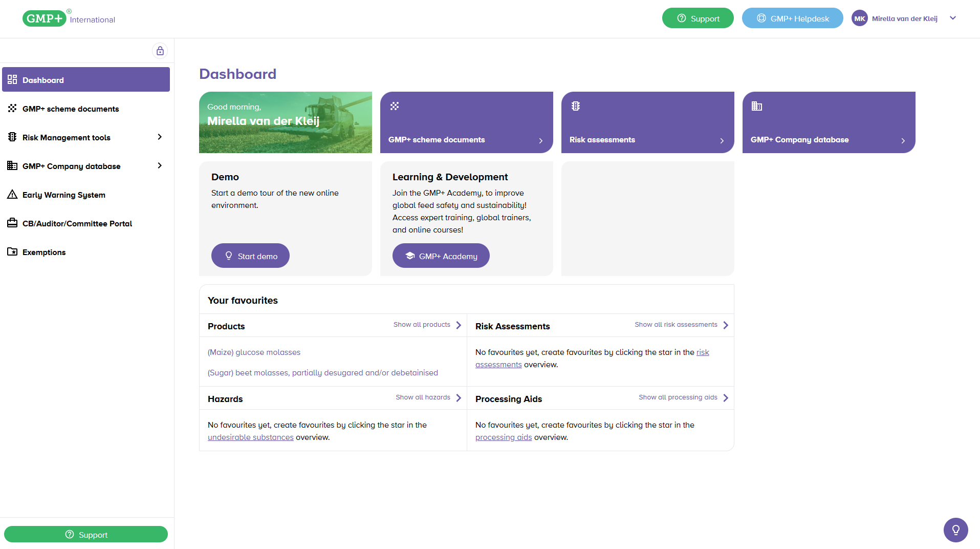
Task: Expand the GMP+ Company database submenu
Action: click(160, 165)
